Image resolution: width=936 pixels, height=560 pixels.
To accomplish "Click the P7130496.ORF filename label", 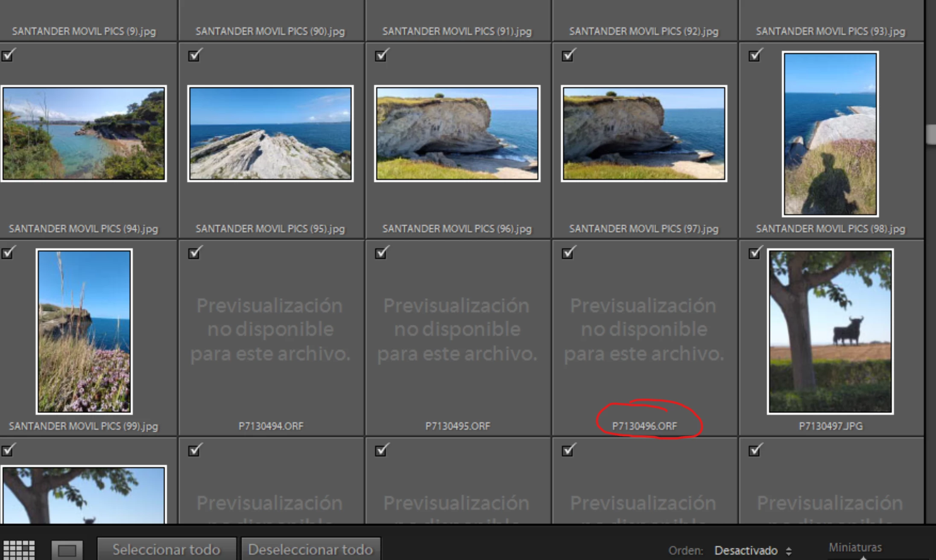I will (644, 426).
